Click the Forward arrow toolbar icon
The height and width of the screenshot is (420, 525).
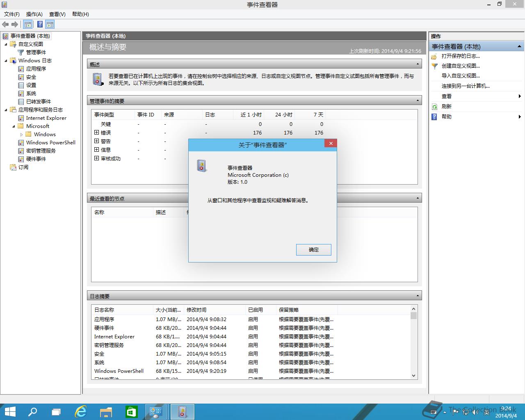pos(15,24)
